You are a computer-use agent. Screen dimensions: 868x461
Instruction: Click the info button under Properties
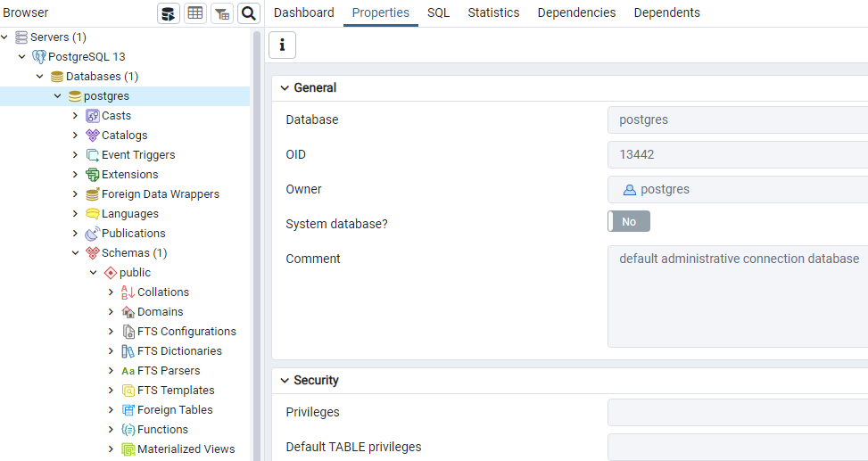point(282,45)
